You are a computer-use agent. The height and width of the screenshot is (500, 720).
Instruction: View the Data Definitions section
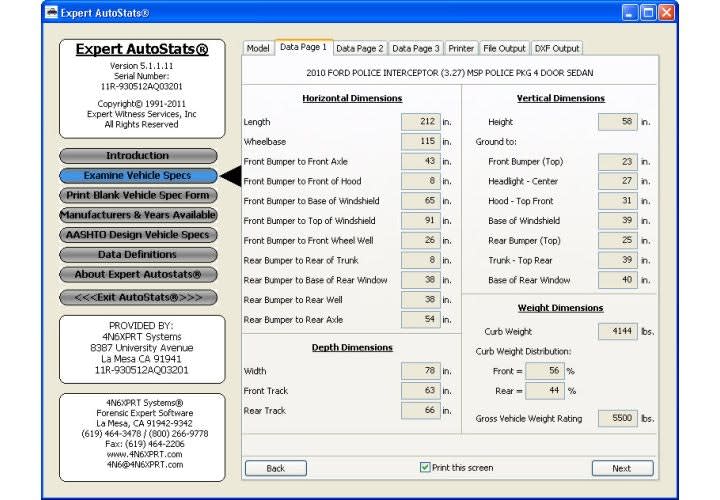[x=138, y=255]
